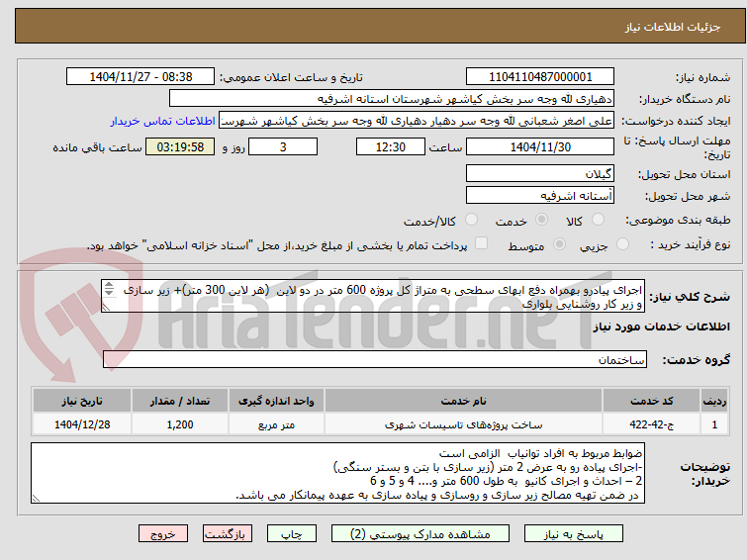
Task: Click the پاسخ به نیاز button
Action: [x=574, y=534]
